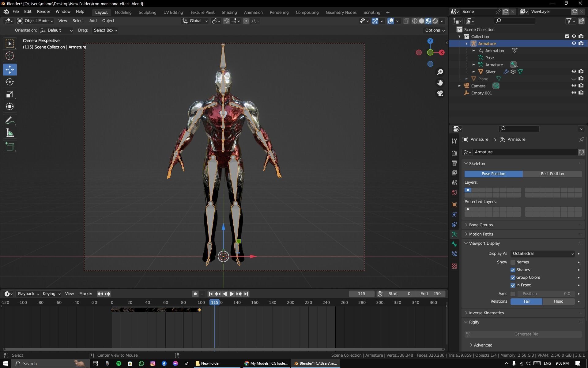The width and height of the screenshot is (588, 368).
Task: Hide Armature in viewport via eye icon
Action: 574,44
